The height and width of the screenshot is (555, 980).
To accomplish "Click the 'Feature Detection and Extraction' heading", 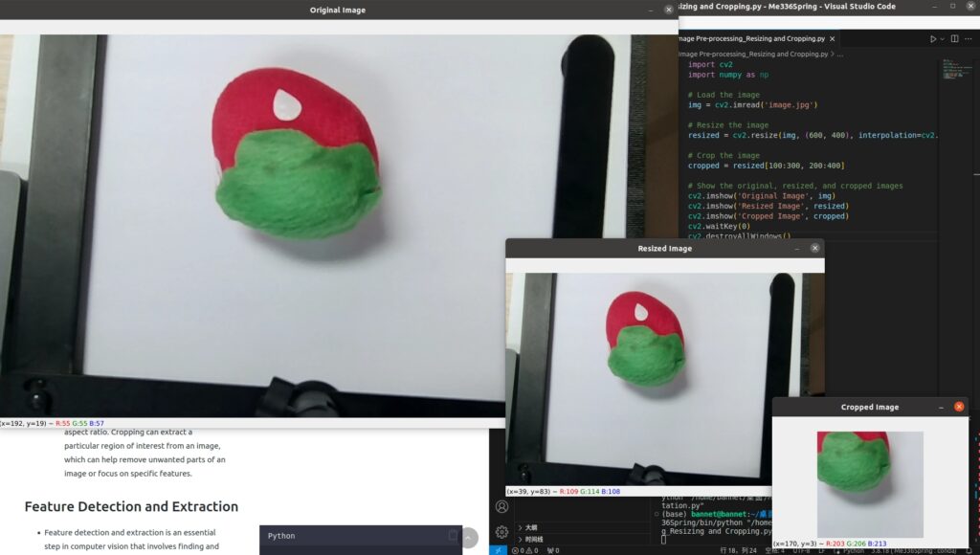I will (x=131, y=506).
